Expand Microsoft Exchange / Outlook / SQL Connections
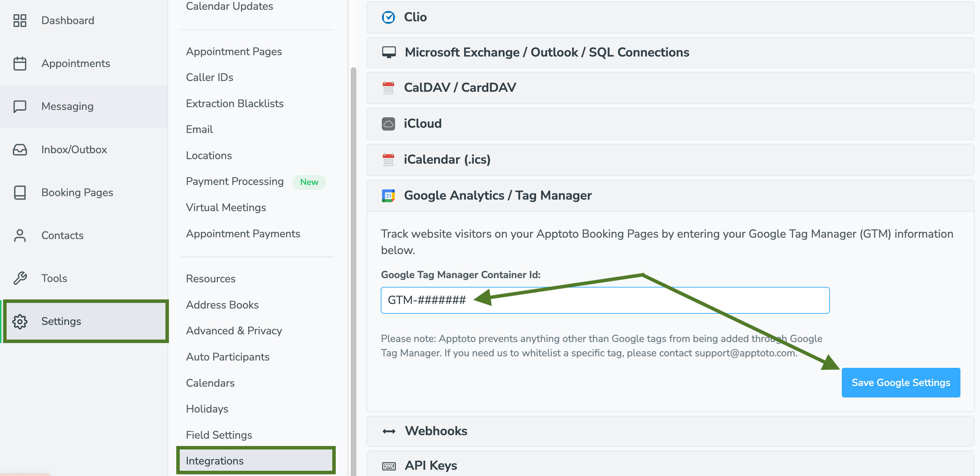This screenshot has height=476, width=980. [670, 52]
